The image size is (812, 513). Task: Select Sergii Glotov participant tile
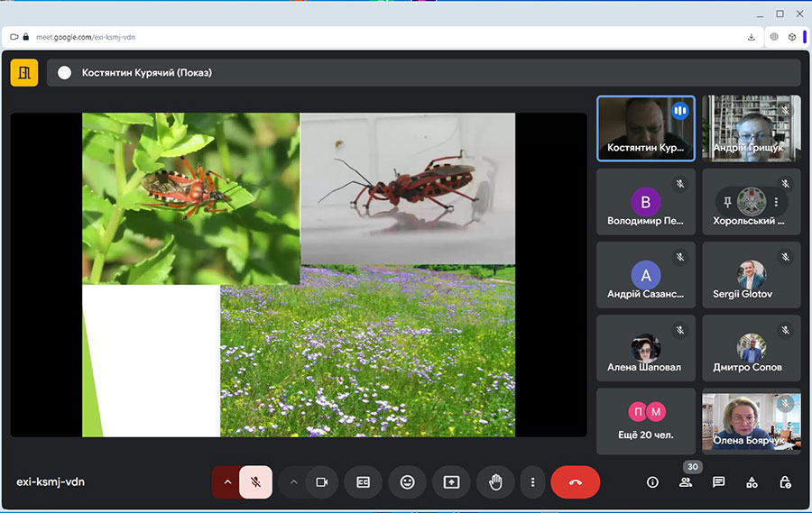click(x=752, y=275)
